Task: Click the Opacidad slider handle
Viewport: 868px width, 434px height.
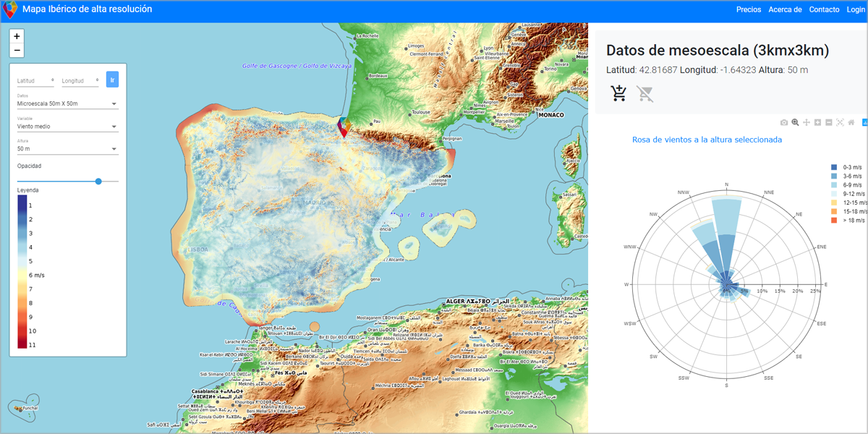Action: tap(98, 182)
